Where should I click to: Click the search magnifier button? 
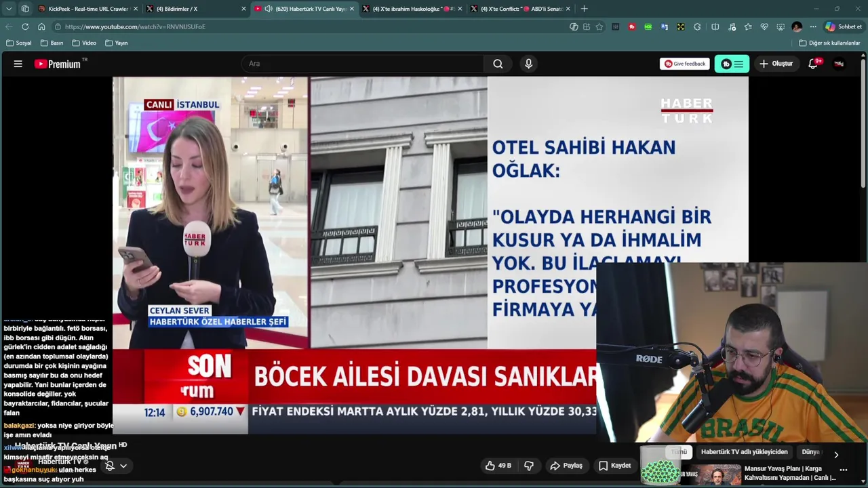(x=498, y=64)
